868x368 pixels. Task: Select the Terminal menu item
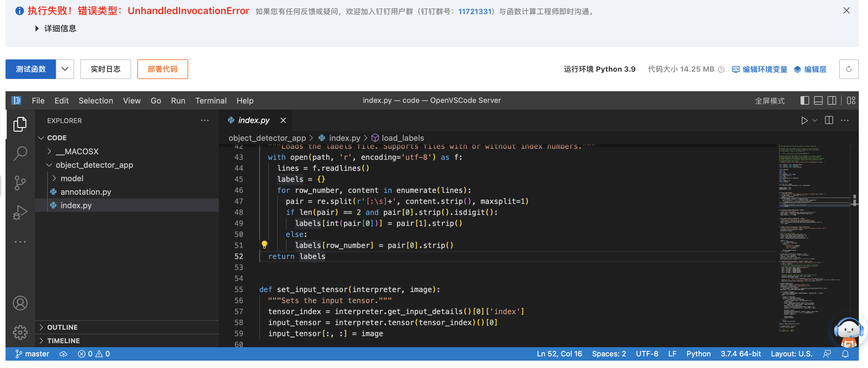coord(211,100)
